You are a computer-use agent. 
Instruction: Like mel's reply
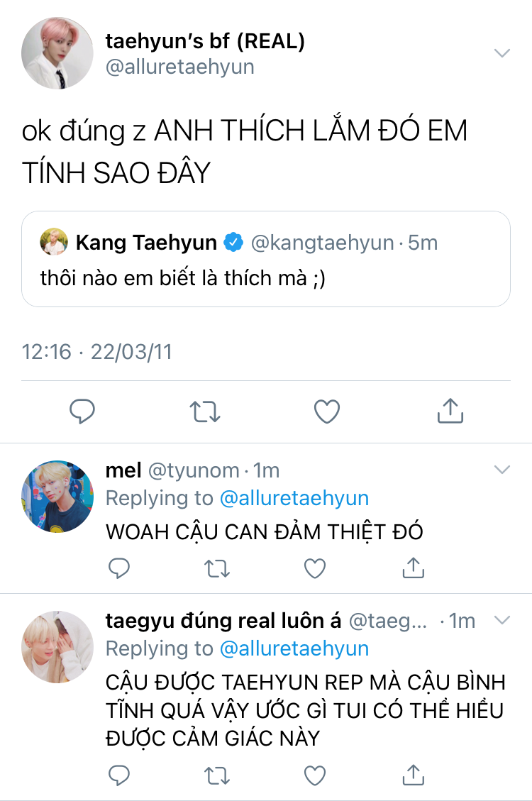click(315, 568)
